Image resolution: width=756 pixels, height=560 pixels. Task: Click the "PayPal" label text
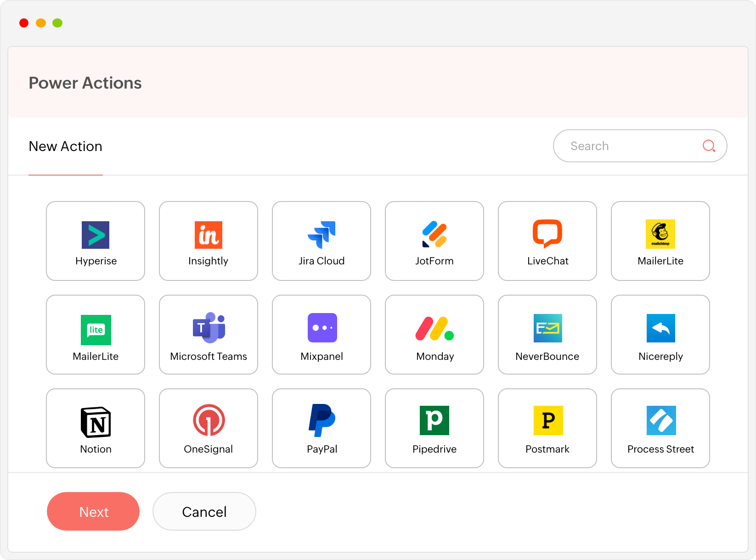[x=322, y=449]
